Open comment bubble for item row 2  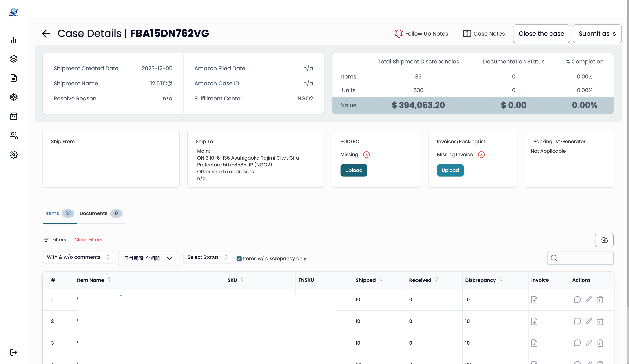tap(577, 321)
